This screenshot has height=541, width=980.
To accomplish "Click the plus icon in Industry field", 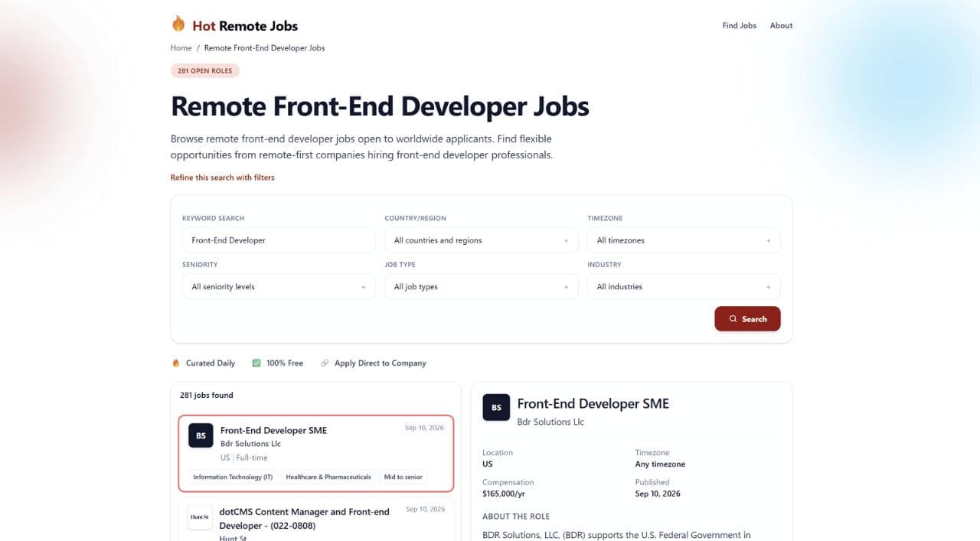I will click(768, 287).
